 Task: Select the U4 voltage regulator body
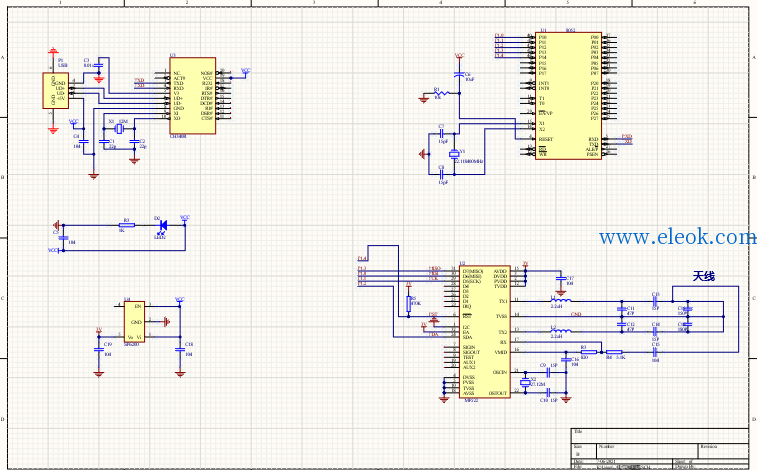134,322
